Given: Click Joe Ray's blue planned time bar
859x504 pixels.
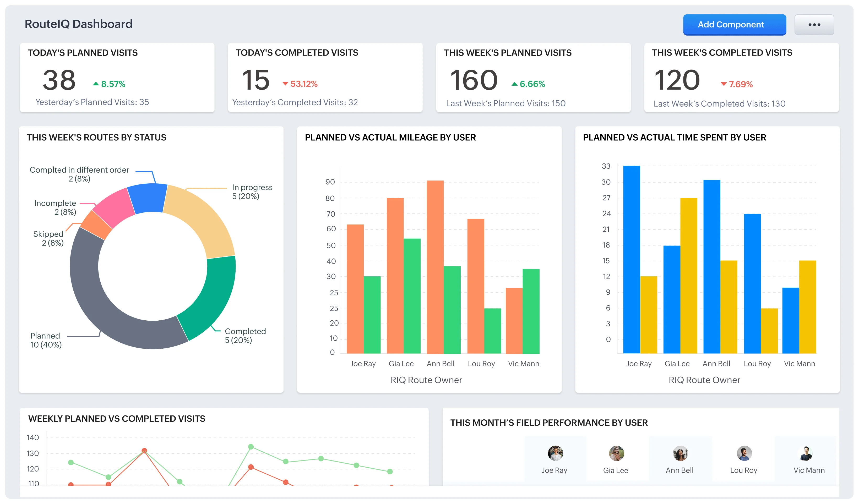Looking at the screenshot, I should coord(631,259).
